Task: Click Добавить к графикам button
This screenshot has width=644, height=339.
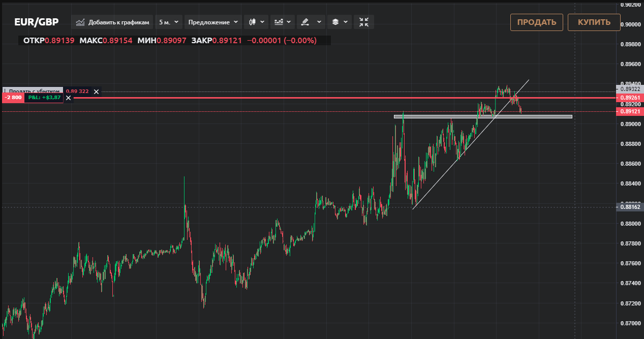Action: (x=113, y=22)
